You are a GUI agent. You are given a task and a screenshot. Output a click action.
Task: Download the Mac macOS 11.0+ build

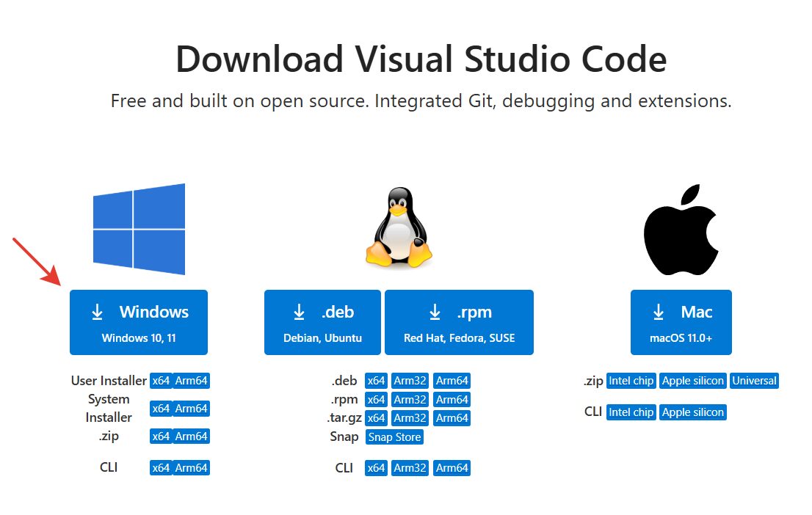(x=681, y=323)
